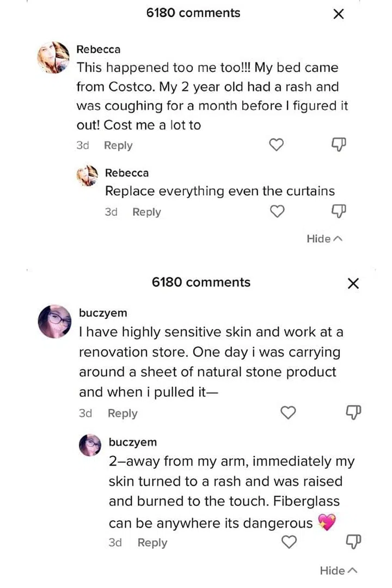Dislike Rebecca's Costco bed comment
Image resolution: width=392 pixels, height=588 pixels.
point(338,145)
